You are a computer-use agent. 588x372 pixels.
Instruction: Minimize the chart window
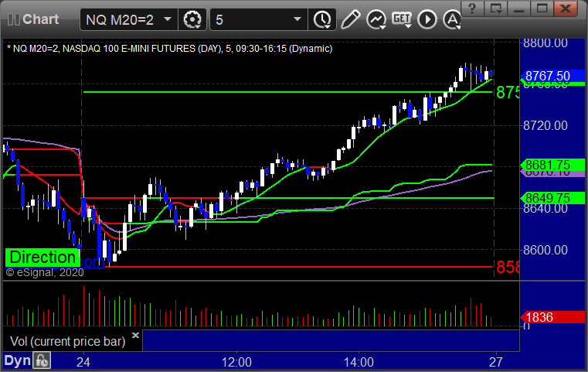point(518,9)
